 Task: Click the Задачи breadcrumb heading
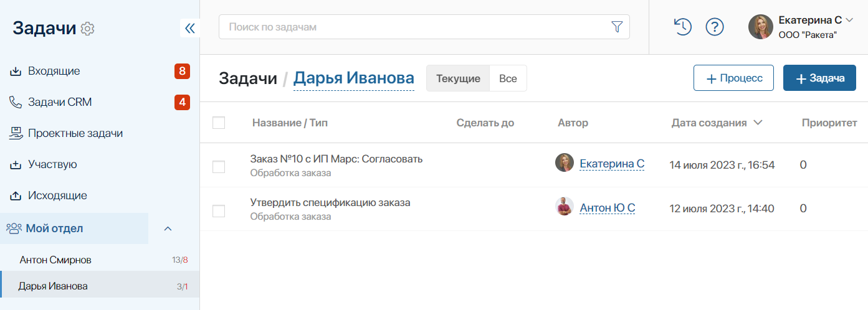(248, 78)
